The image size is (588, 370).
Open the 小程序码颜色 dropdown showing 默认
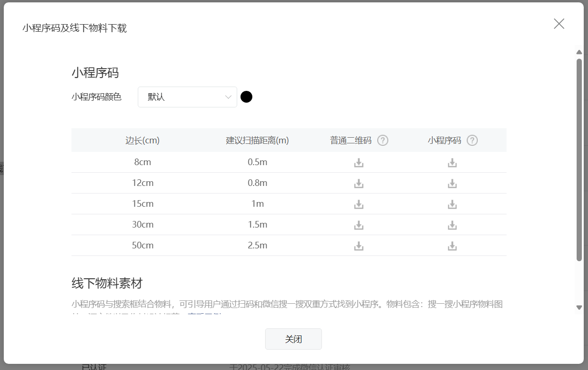187,97
